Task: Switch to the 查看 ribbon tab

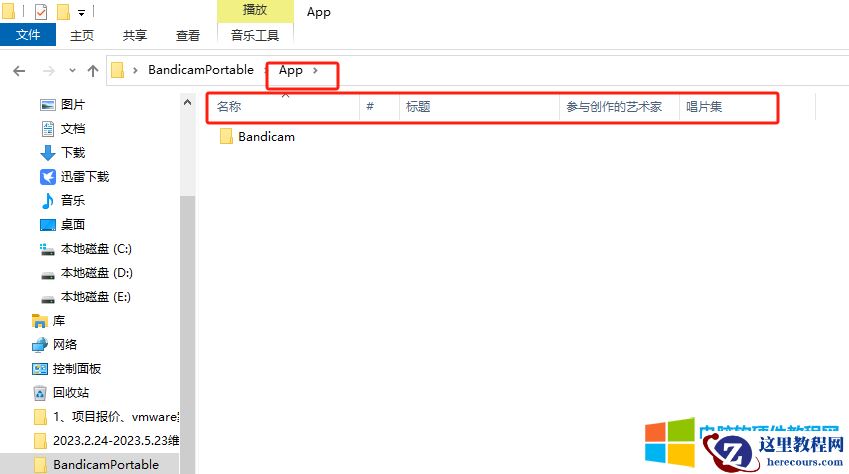Action: 188,36
